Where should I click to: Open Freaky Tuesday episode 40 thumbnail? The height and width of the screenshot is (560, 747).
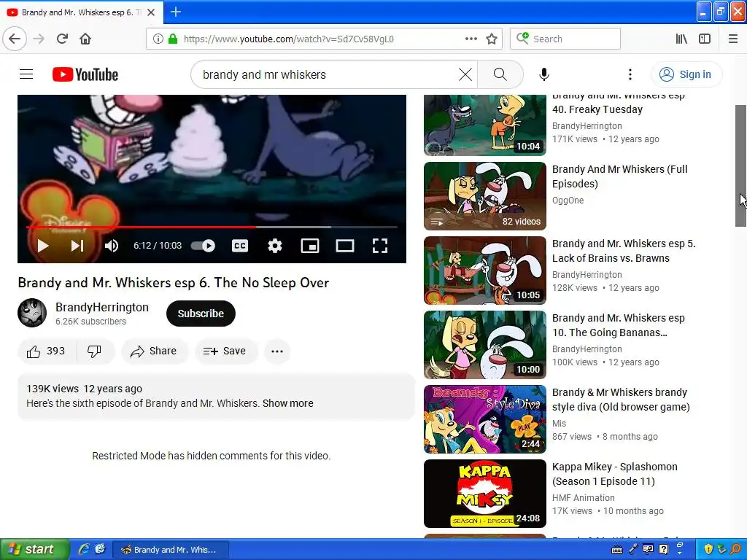click(485, 125)
